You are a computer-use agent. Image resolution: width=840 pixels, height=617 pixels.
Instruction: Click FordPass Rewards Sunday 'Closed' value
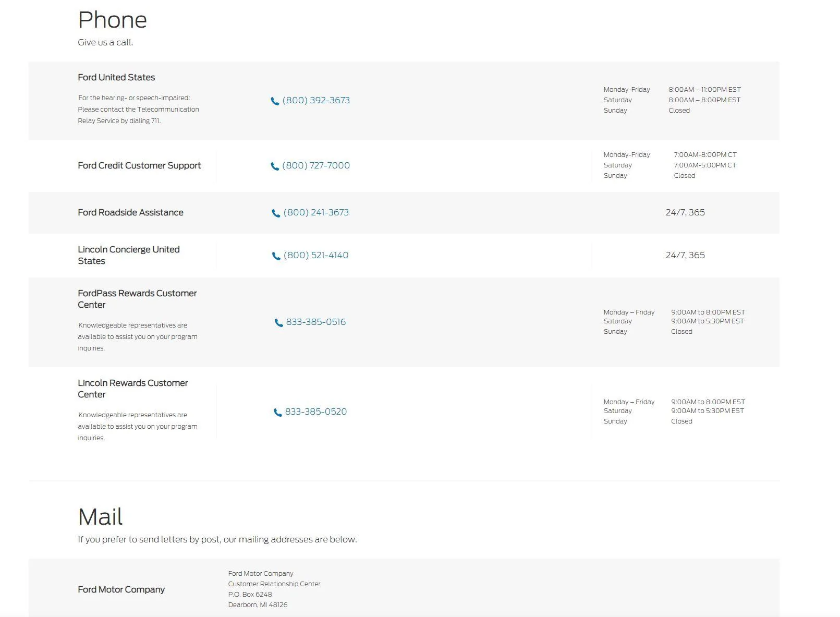click(x=681, y=332)
